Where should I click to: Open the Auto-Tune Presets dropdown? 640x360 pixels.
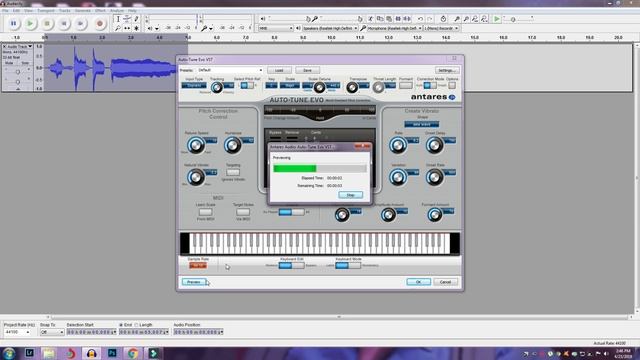[x=230, y=70]
